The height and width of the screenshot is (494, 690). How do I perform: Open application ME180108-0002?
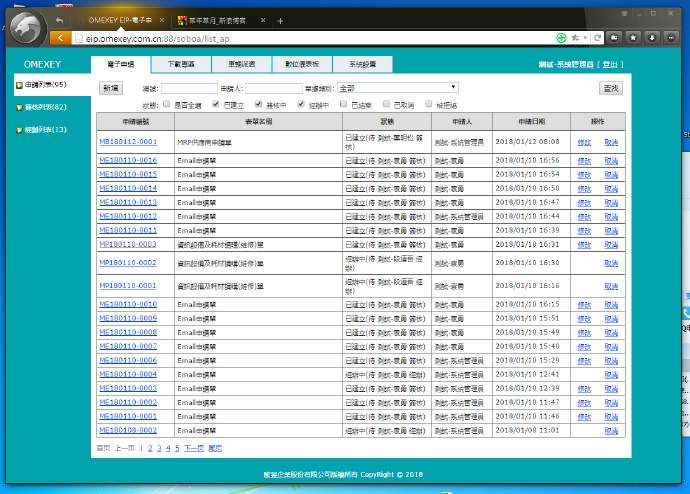(128, 430)
